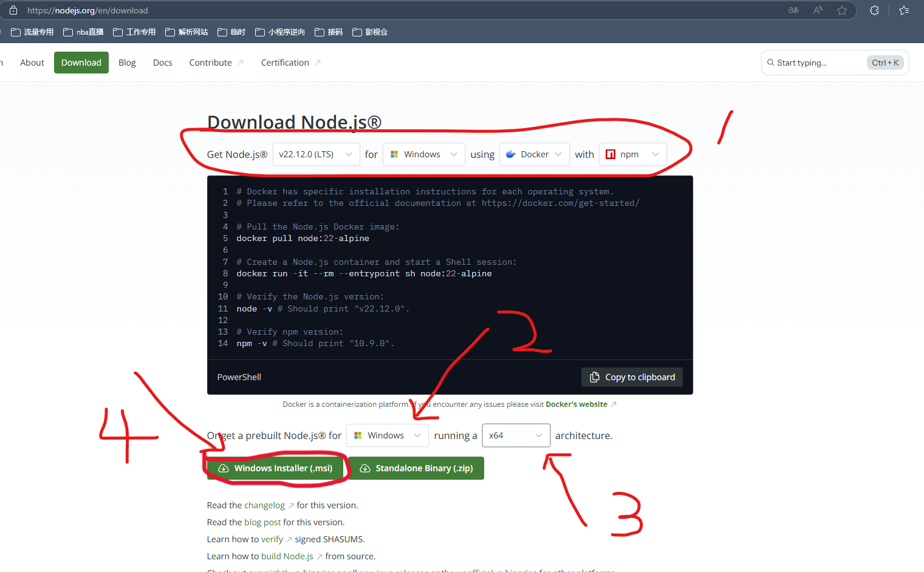
Task: Open the Node.js version v22.12.0 dropdown
Action: click(x=316, y=154)
